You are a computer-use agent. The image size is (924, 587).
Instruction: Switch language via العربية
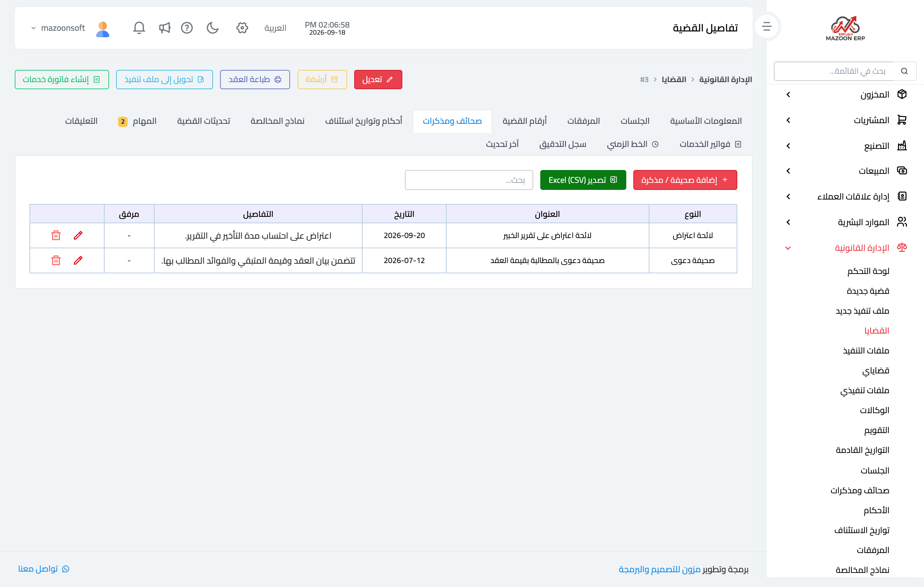pos(275,28)
